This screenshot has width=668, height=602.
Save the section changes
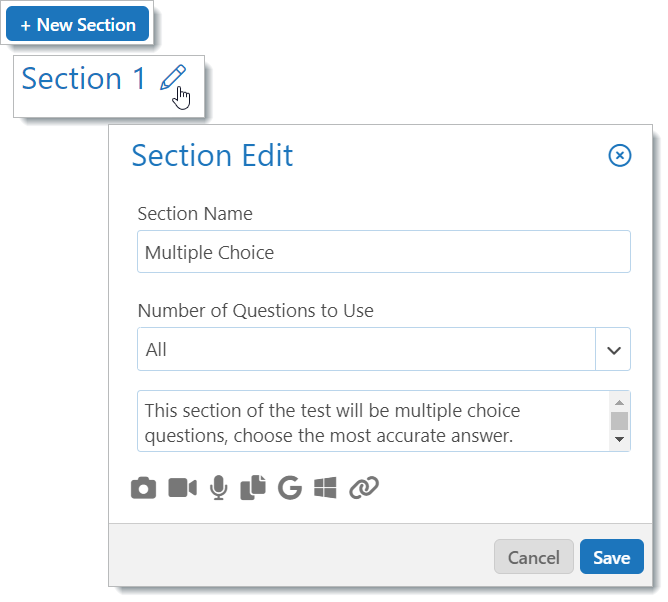tap(611, 557)
